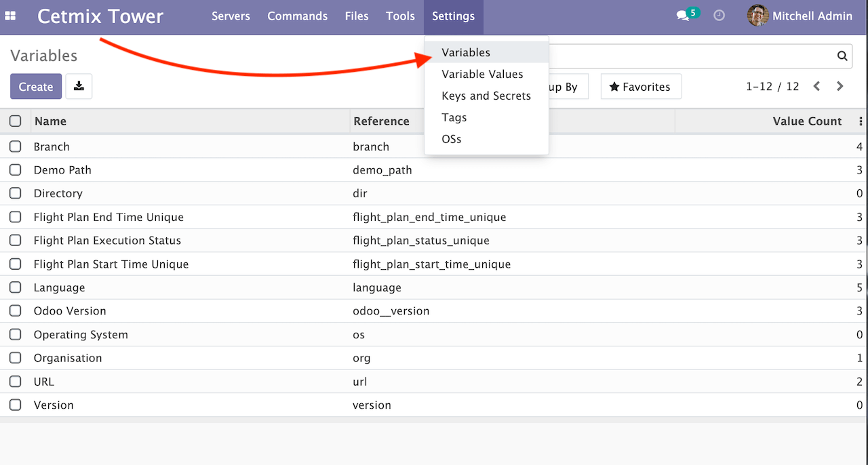The image size is (868, 465).
Task: Check the Branch row checkbox
Action: pos(15,146)
